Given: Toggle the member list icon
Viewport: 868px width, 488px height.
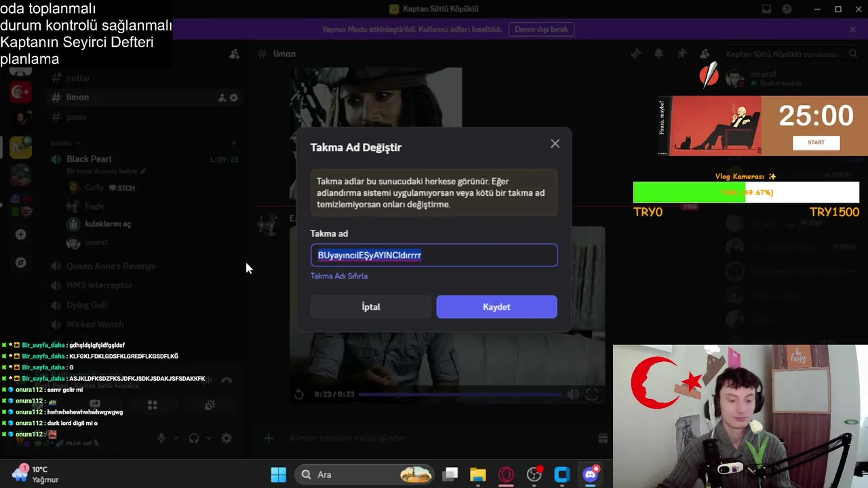Looking at the screenshot, I should tap(705, 54).
